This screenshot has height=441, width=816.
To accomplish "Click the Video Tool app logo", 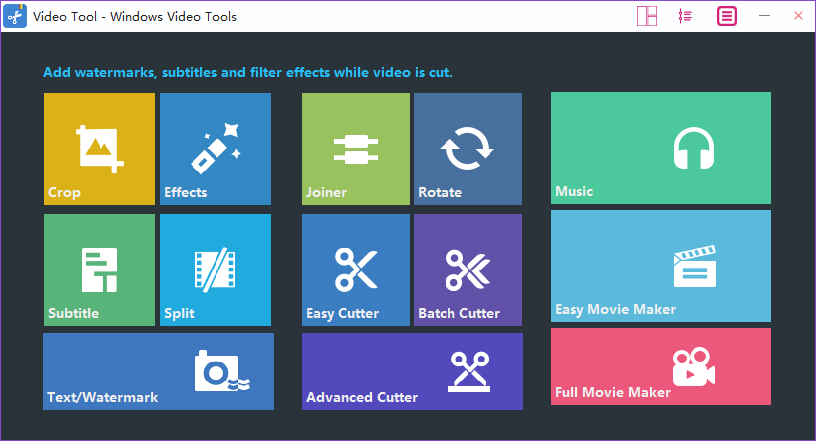I will [16, 17].
